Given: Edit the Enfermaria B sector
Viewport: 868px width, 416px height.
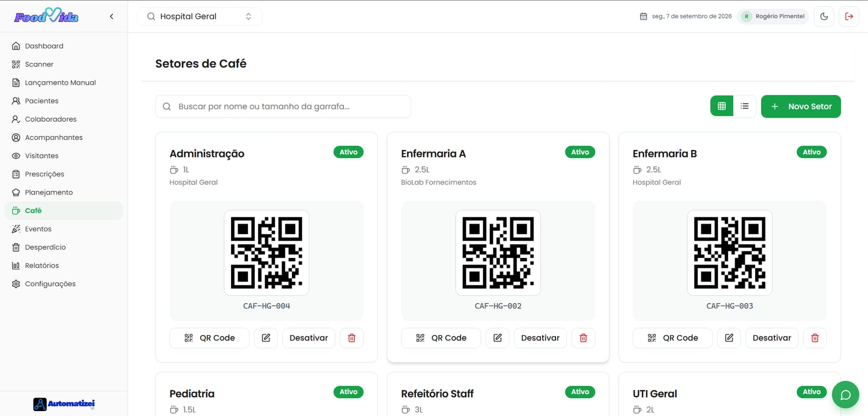Looking at the screenshot, I should tap(729, 338).
